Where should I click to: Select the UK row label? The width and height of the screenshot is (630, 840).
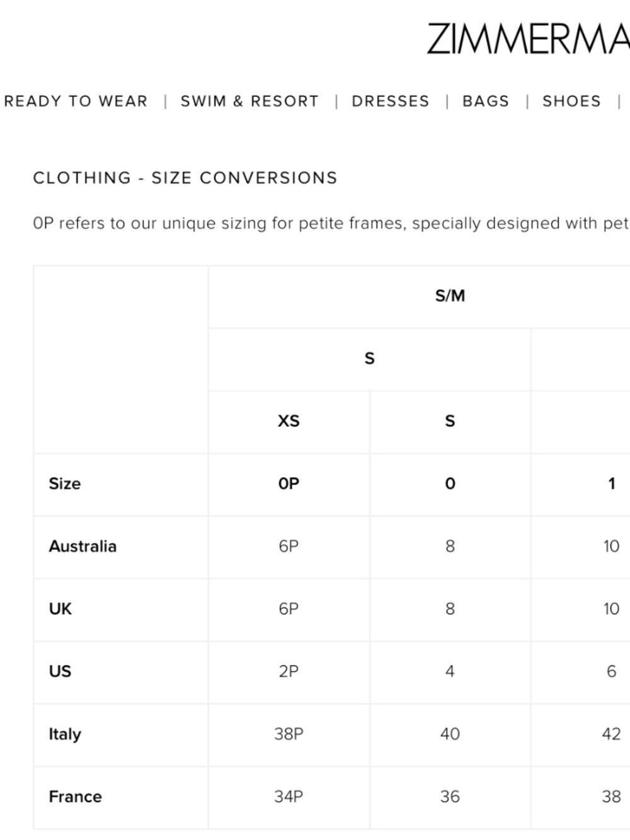(60, 609)
